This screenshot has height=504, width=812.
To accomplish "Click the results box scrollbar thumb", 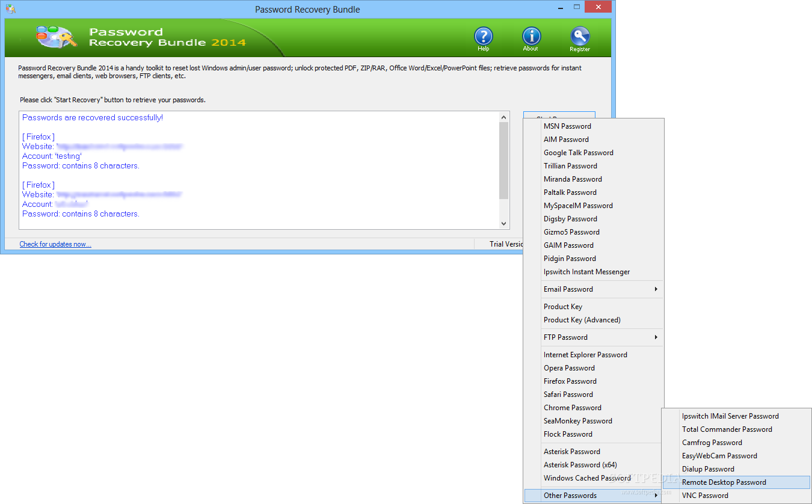I will coord(504,160).
